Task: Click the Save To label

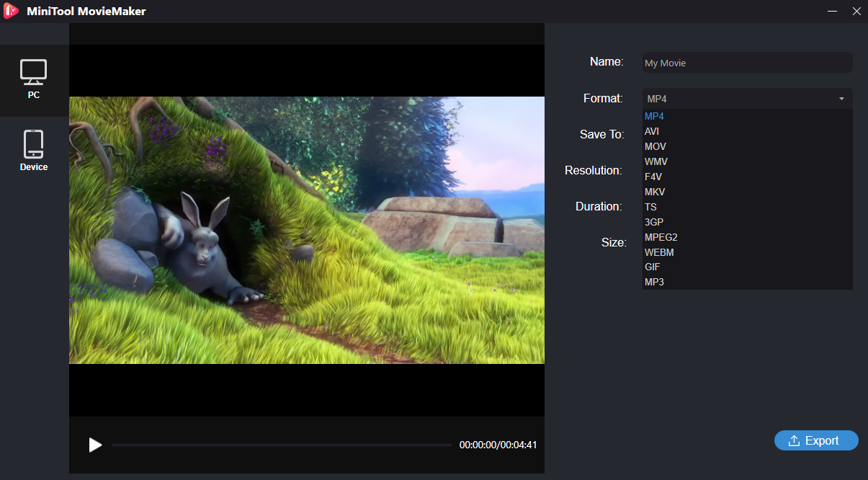Action: 601,134
